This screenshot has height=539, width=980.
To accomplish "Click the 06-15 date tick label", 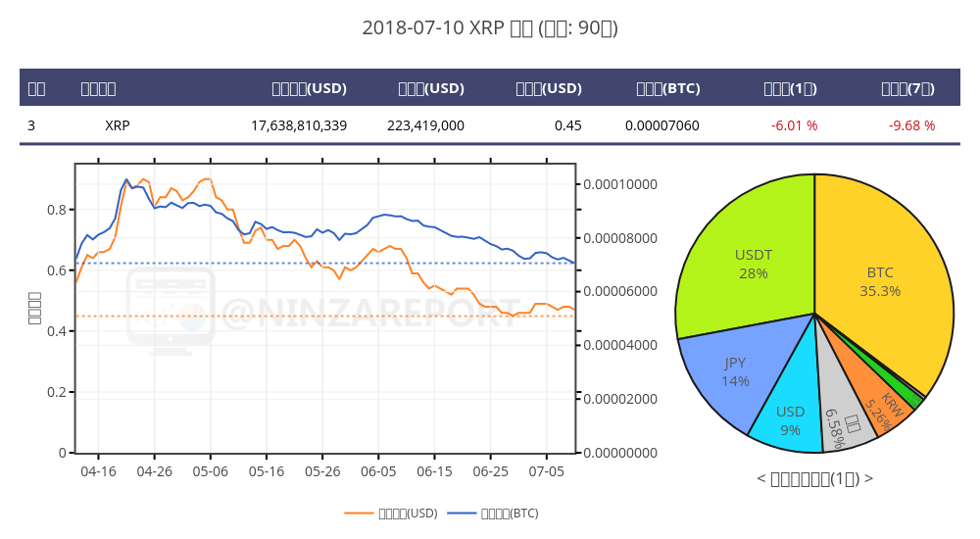I will pos(434,471).
